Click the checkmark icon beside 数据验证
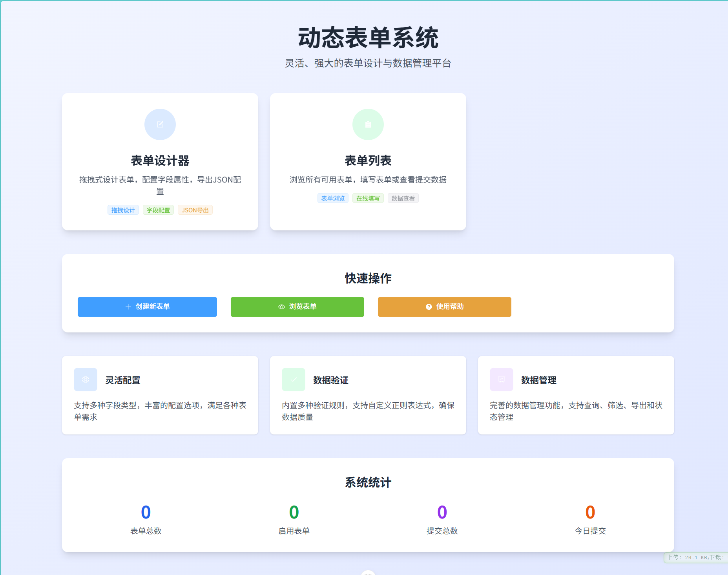Viewport: 728px width, 575px height. (x=294, y=380)
